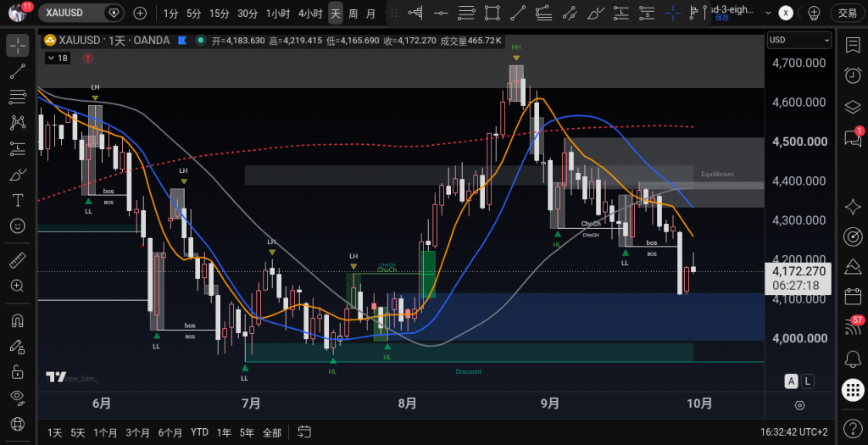This screenshot has height=445, width=868.
Task: Click the 交易 trade button
Action: tap(848, 13)
